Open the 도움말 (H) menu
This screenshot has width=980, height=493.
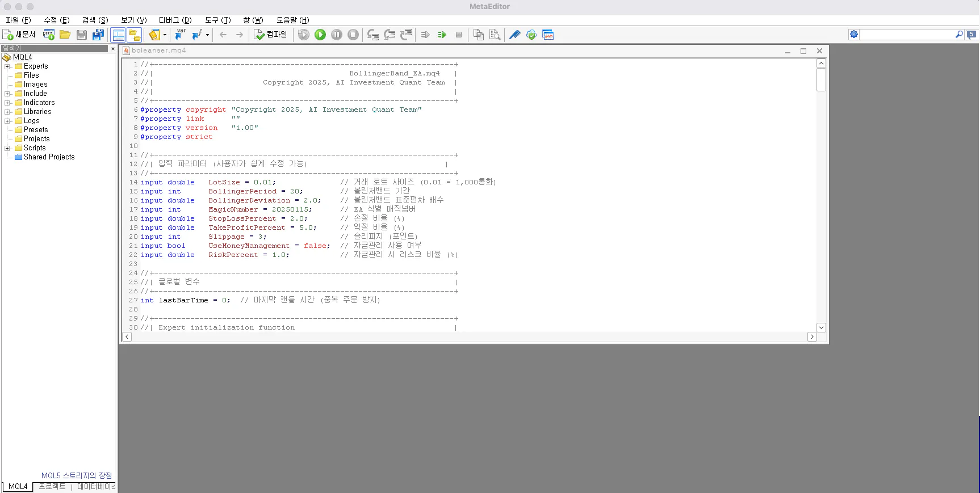click(293, 20)
